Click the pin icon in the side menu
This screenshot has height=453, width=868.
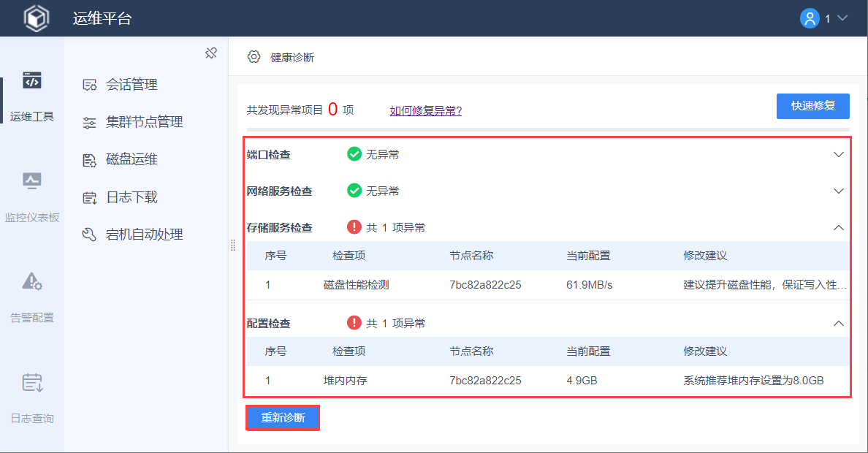tap(211, 53)
